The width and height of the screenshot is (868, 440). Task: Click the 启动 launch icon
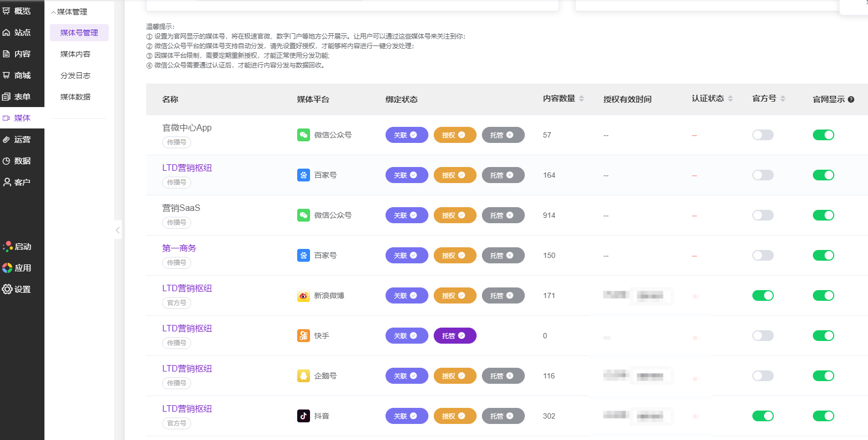(7, 246)
